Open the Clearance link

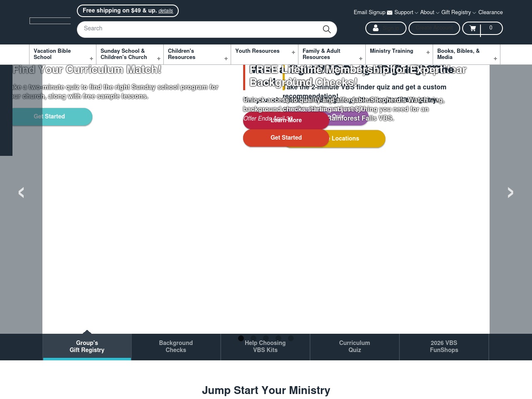point(490,12)
